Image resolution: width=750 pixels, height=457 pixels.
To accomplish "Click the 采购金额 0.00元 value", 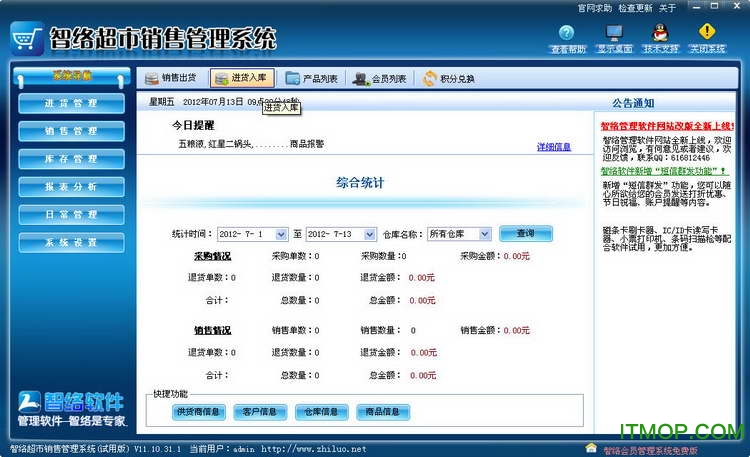I will coord(516,256).
